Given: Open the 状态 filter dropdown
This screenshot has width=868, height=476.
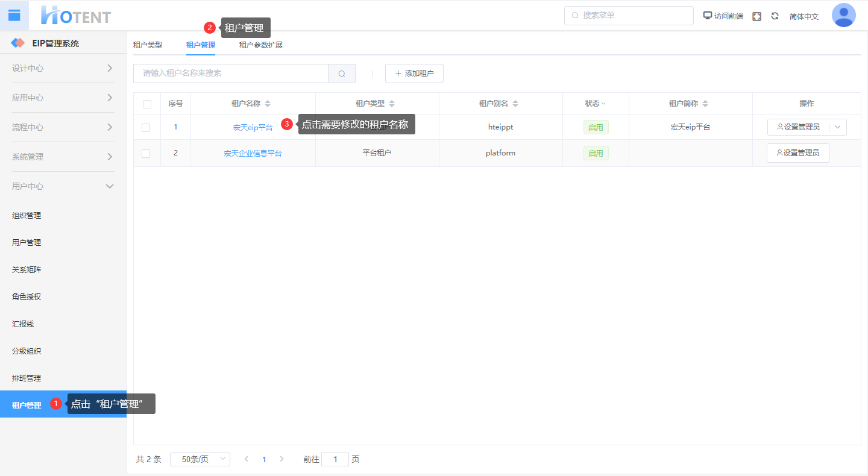Looking at the screenshot, I should coord(603,104).
